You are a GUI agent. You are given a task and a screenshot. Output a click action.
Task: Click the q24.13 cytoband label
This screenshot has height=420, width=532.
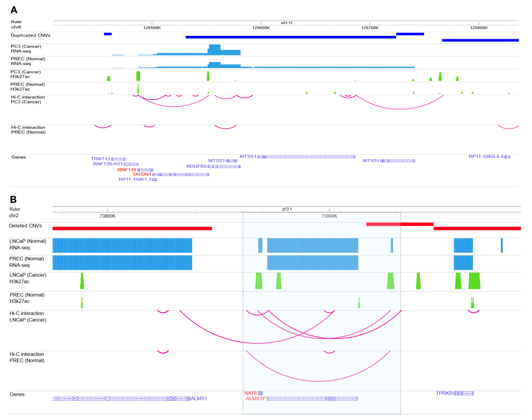(287, 23)
